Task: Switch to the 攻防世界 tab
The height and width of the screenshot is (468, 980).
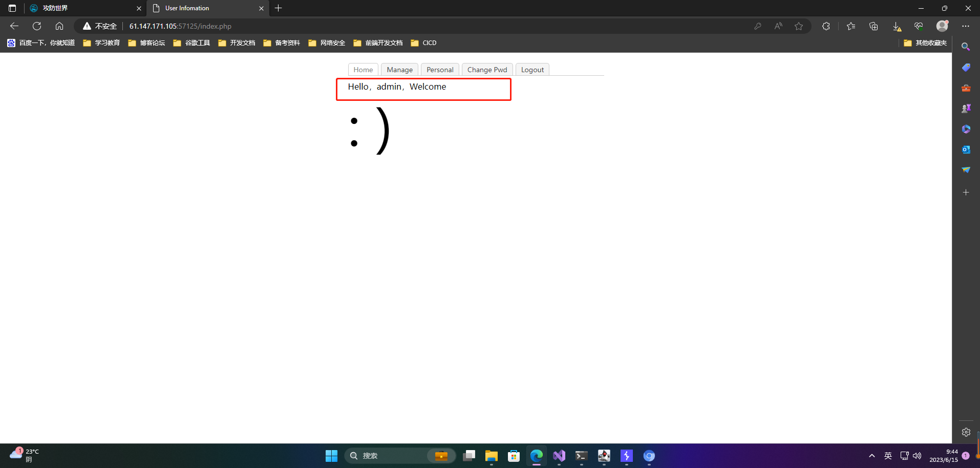Action: pos(86,8)
